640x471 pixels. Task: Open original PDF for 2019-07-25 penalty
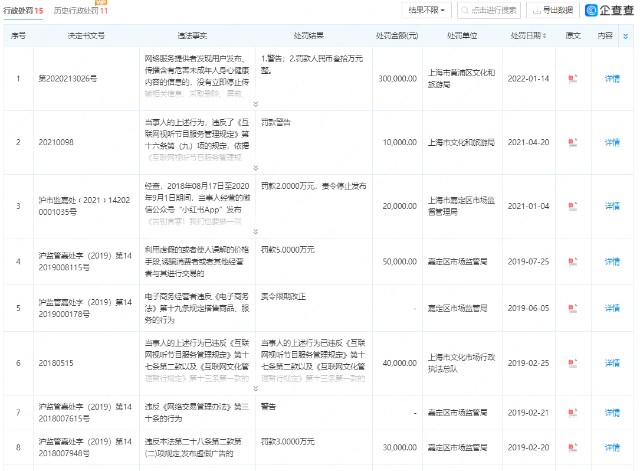(x=572, y=260)
